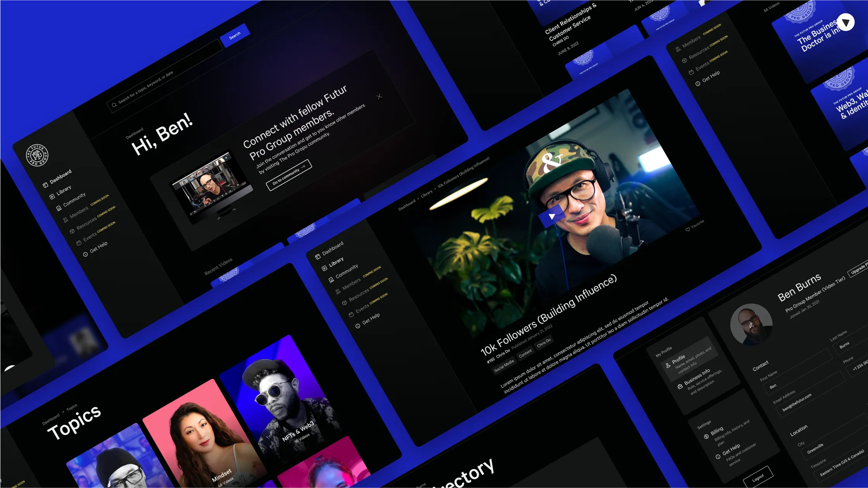Select Profile in the My Profile panel
This screenshot has width=868, height=488.
click(x=689, y=359)
